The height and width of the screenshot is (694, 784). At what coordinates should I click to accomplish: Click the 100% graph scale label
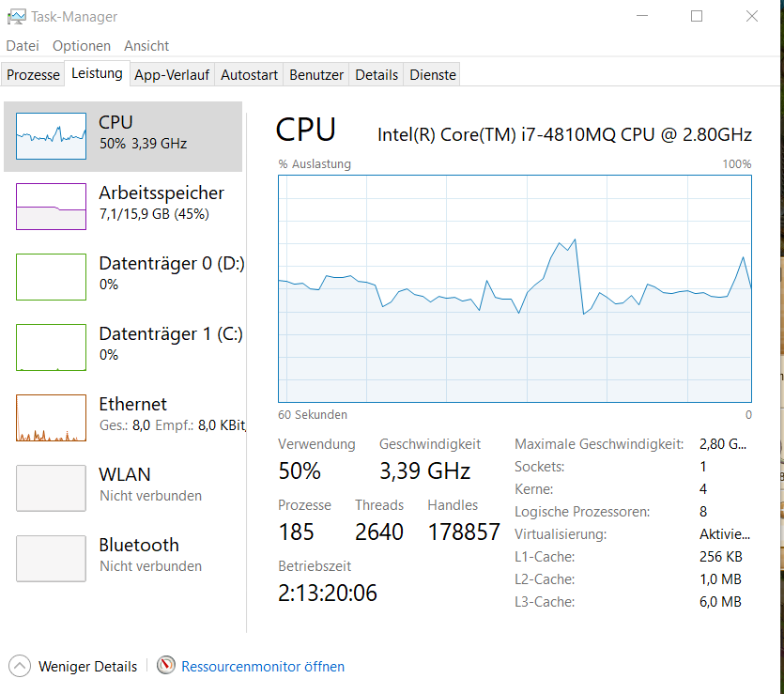pyautogui.click(x=736, y=164)
